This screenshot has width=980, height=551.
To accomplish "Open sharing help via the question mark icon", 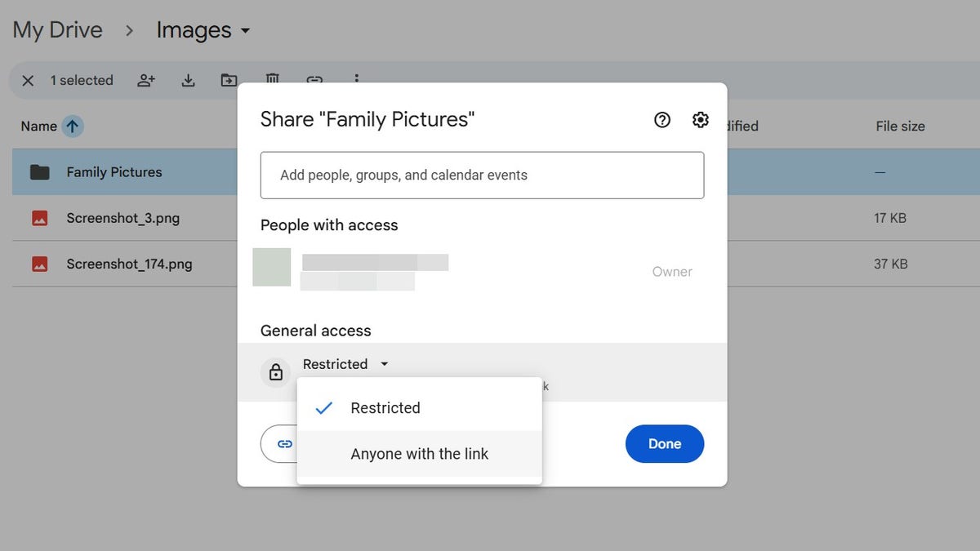I will (661, 119).
